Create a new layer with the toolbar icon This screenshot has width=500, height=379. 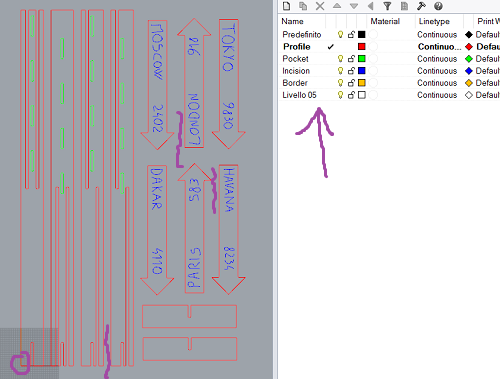tap(287, 6)
